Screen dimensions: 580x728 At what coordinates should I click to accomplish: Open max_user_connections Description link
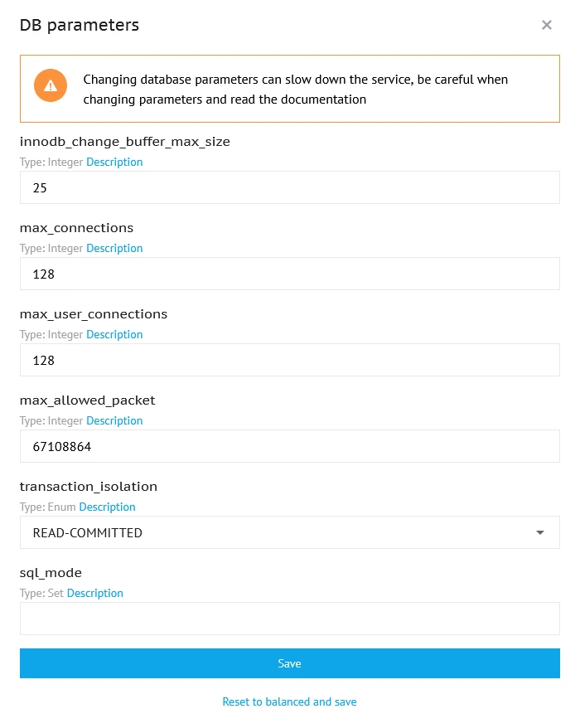tap(114, 335)
